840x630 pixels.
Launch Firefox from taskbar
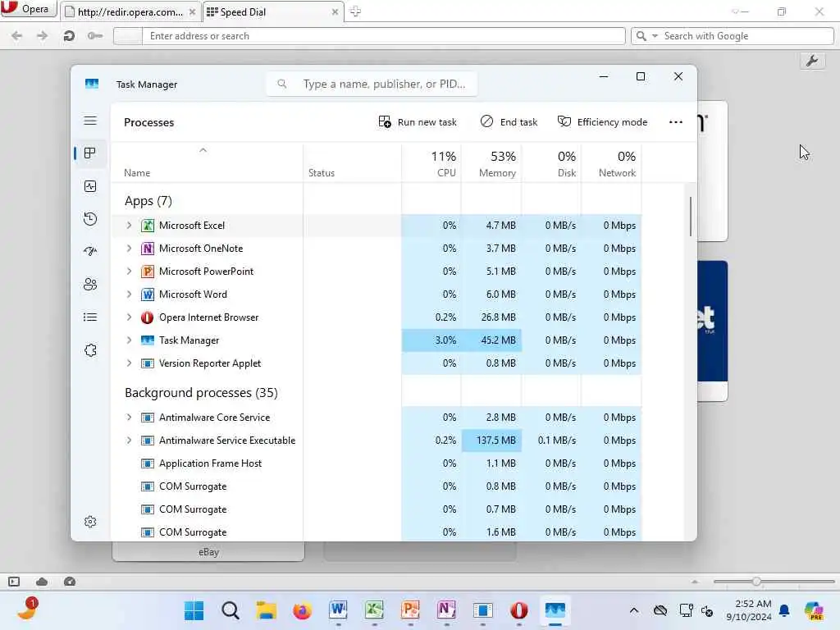(302, 610)
